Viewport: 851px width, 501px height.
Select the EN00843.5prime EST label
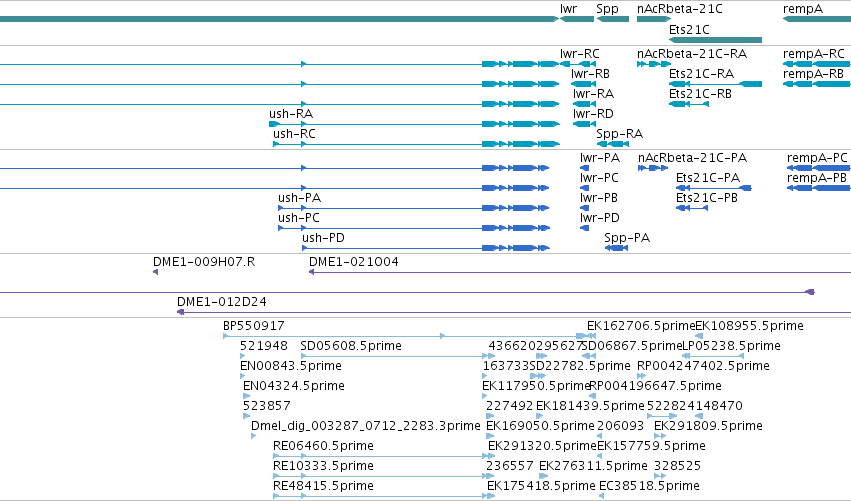(x=291, y=366)
